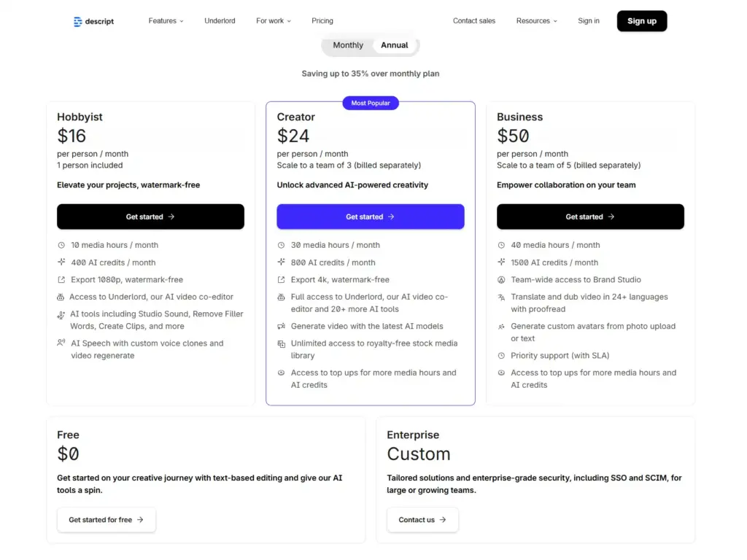Click the Most Popular badge
This screenshot has height=560, width=747.
[x=371, y=103]
